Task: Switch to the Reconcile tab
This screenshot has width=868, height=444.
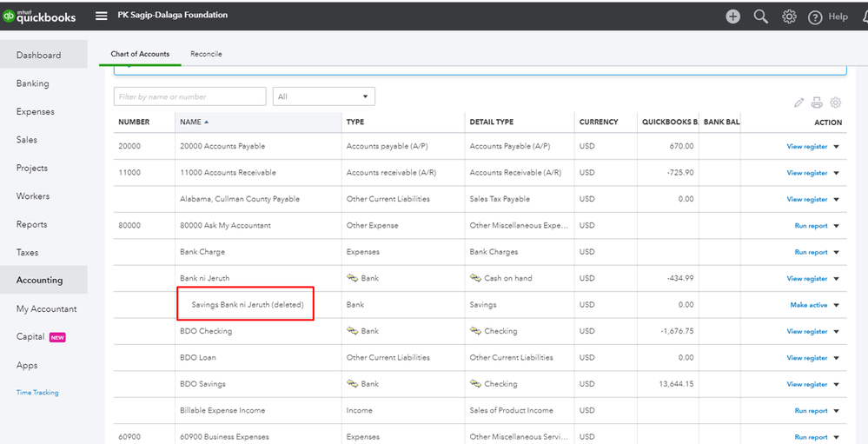Action: coord(206,54)
